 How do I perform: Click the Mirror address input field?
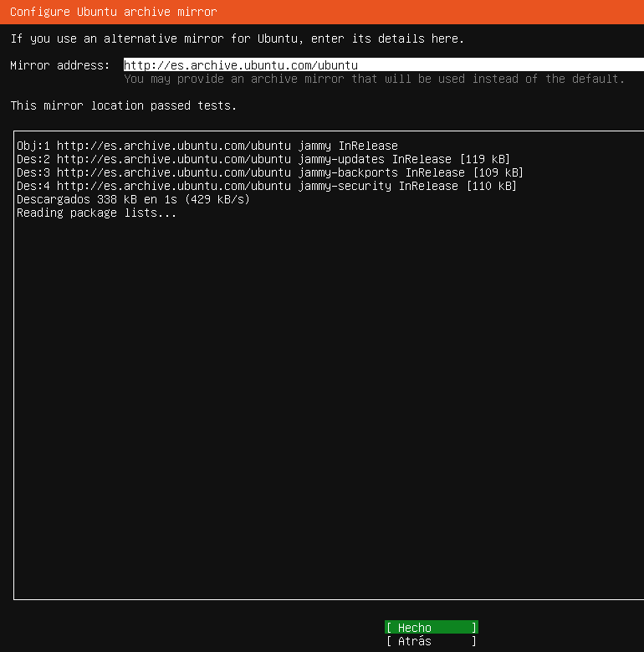click(384, 65)
